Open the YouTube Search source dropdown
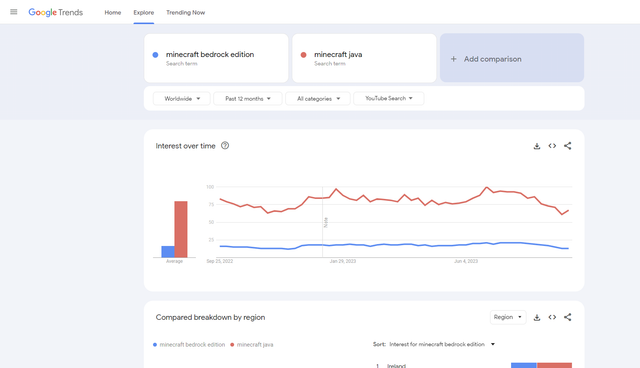640x368 pixels. 389,98
